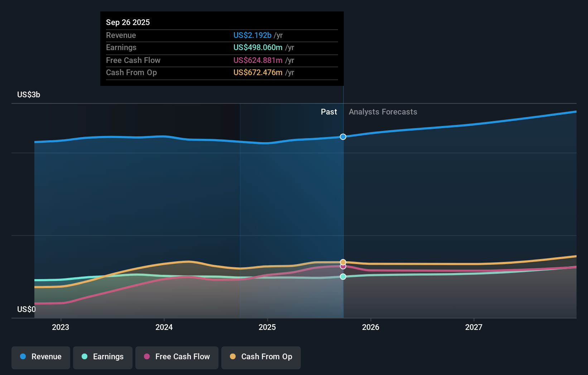
Task: Click the 2025 year label on the axis
Action: click(268, 327)
